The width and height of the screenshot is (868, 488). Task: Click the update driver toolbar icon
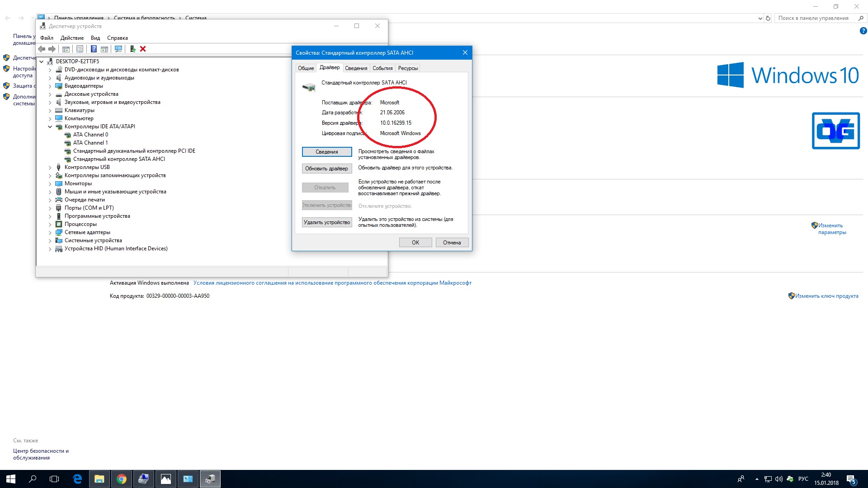pyautogui.click(x=132, y=49)
